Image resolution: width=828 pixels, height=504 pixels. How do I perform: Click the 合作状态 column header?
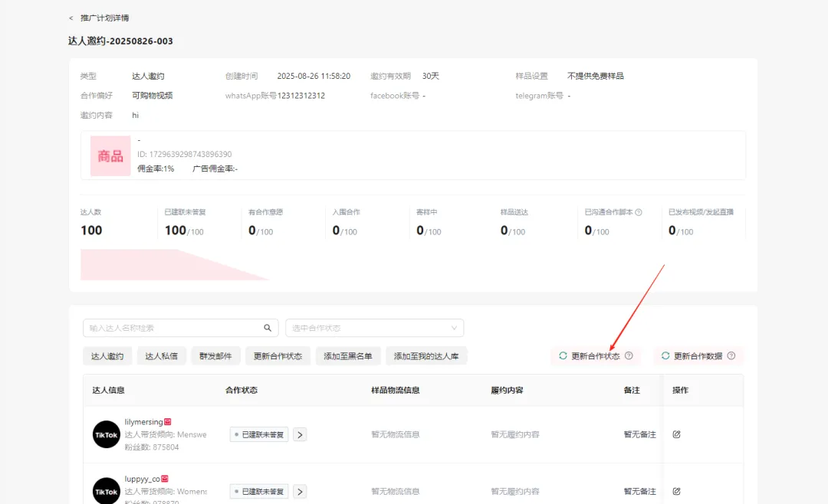click(x=242, y=390)
